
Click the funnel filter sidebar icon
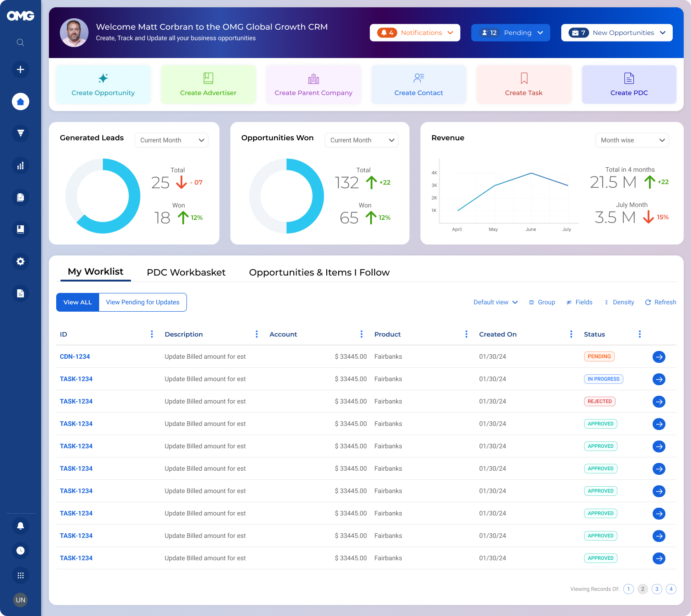[20, 133]
